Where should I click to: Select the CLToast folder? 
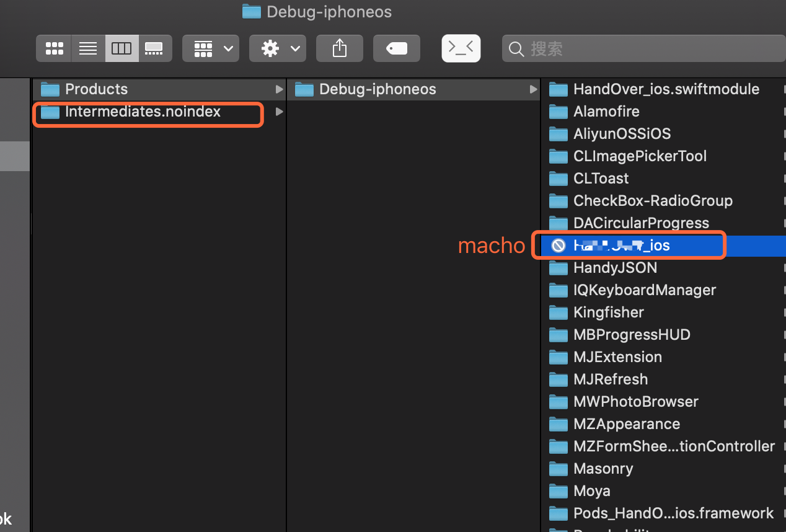[x=663, y=179]
